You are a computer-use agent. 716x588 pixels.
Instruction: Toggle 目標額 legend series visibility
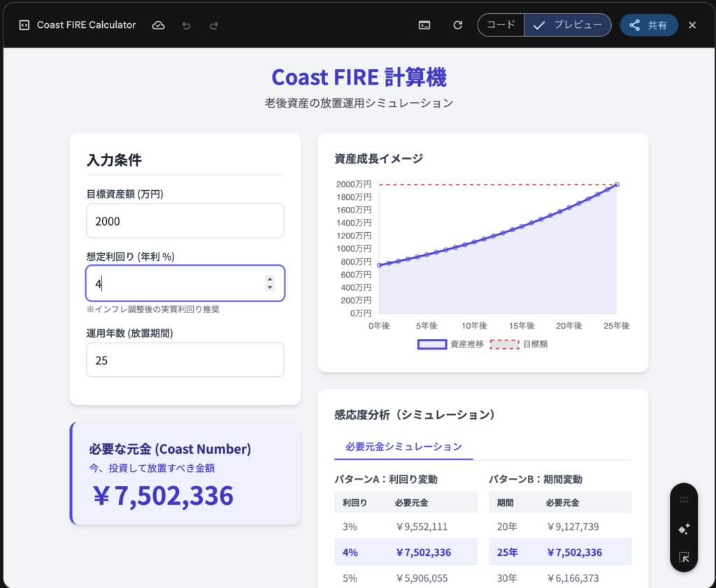(x=518, y=344)
